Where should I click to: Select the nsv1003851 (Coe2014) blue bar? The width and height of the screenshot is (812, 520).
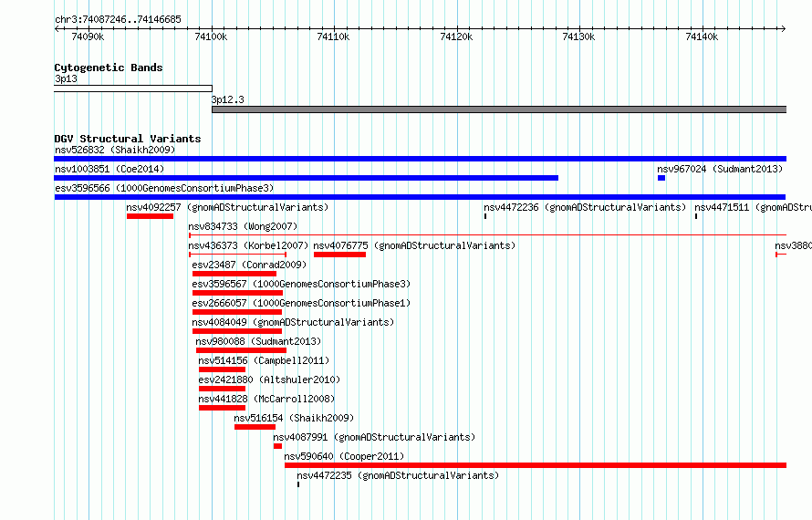click(307, 178)
